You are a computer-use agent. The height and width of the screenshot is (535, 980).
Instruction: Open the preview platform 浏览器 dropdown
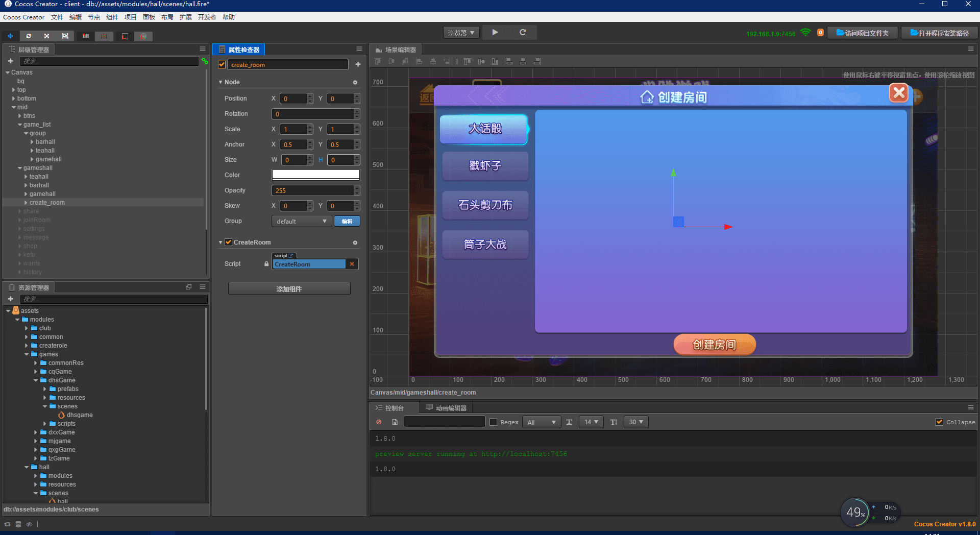(461, 33)
